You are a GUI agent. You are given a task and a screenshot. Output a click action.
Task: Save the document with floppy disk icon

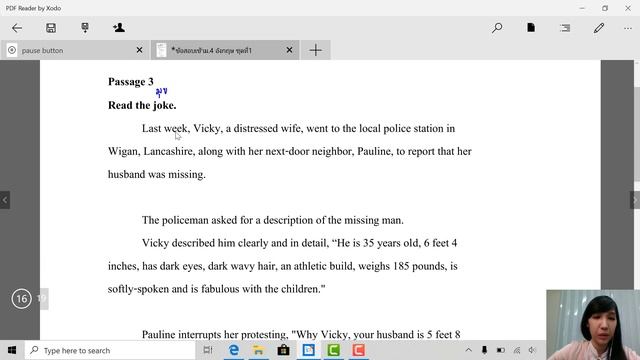coord(51,28)
